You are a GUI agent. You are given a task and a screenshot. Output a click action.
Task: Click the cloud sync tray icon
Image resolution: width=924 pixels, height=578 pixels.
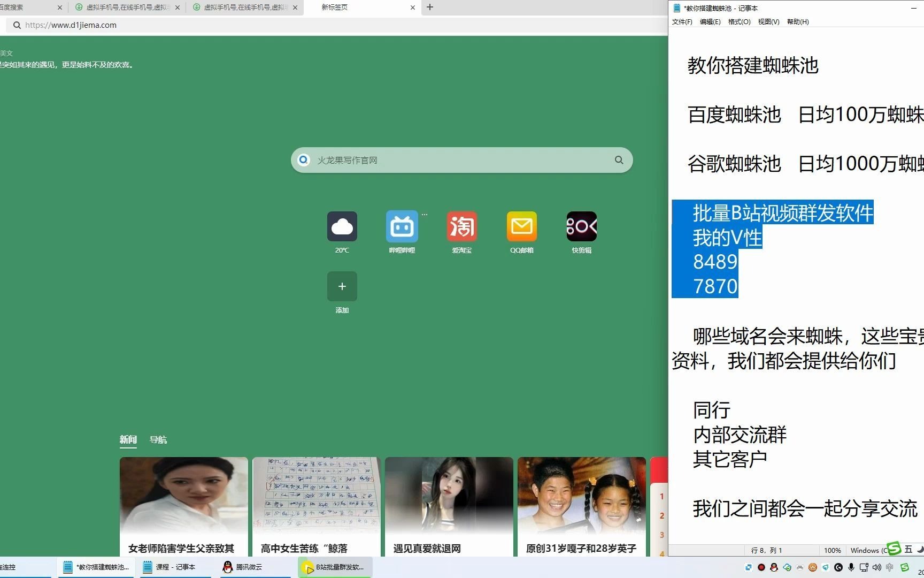(787, 567)
